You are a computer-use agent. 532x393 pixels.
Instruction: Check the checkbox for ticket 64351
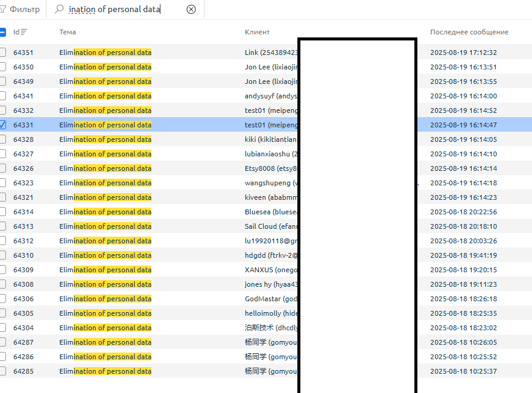(2, 53)
